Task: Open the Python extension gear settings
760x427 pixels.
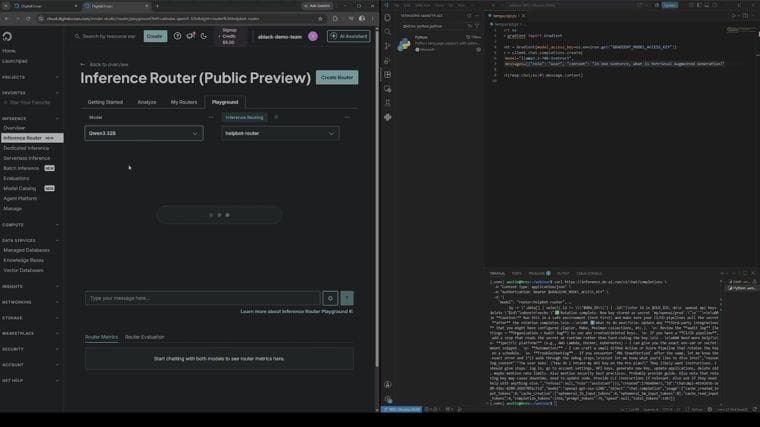Action: tap(478, 49)
